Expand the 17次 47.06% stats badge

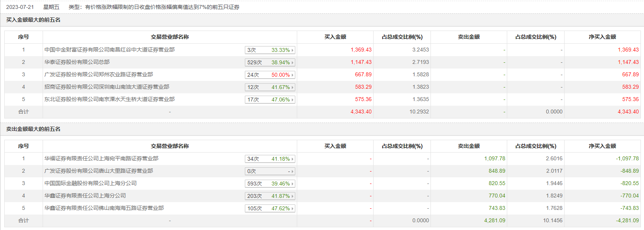tap(293, 100)
